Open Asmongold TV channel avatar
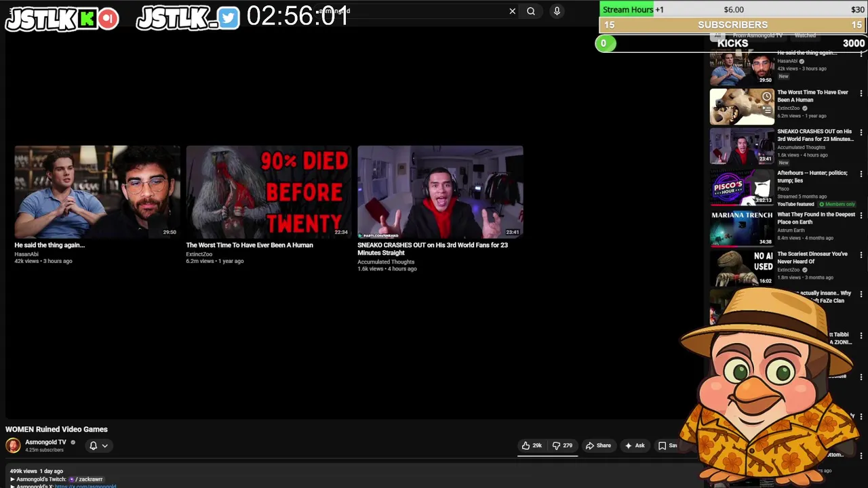The image size is (868, 488). pyautogui.click(x=13, y=445)
